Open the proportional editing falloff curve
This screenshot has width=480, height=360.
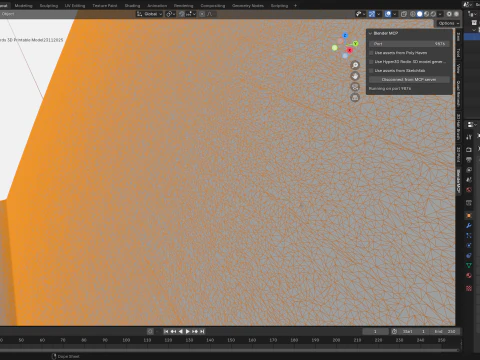coord(210,14)
